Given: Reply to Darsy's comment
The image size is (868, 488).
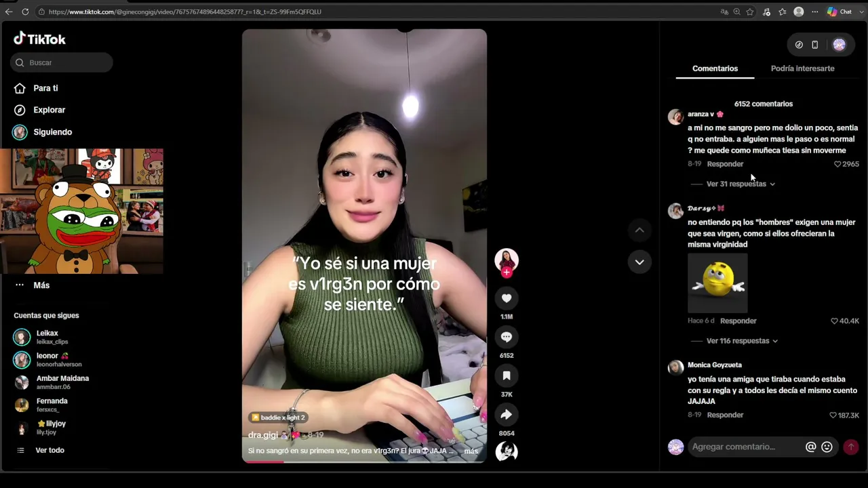Looking at the screenshot, I should 738,321.
